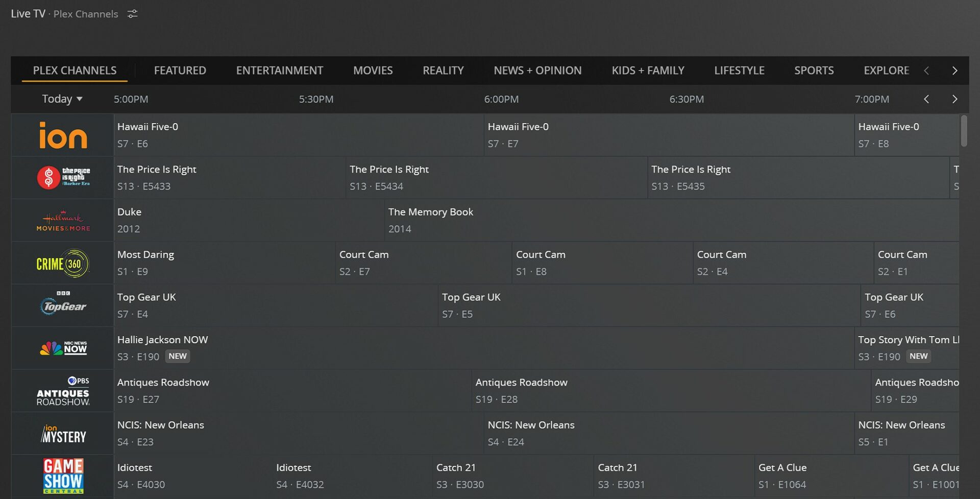The height and width of the screenshot is (499, 980).
Task: Go to later time slots arrow
Action: pos(954,99)
